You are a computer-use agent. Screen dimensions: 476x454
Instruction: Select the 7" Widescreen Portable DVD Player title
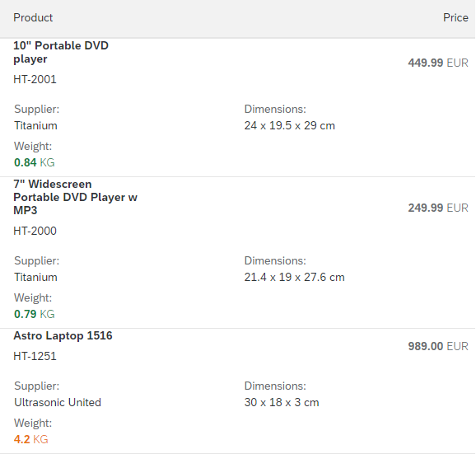(x=75, y=198)
